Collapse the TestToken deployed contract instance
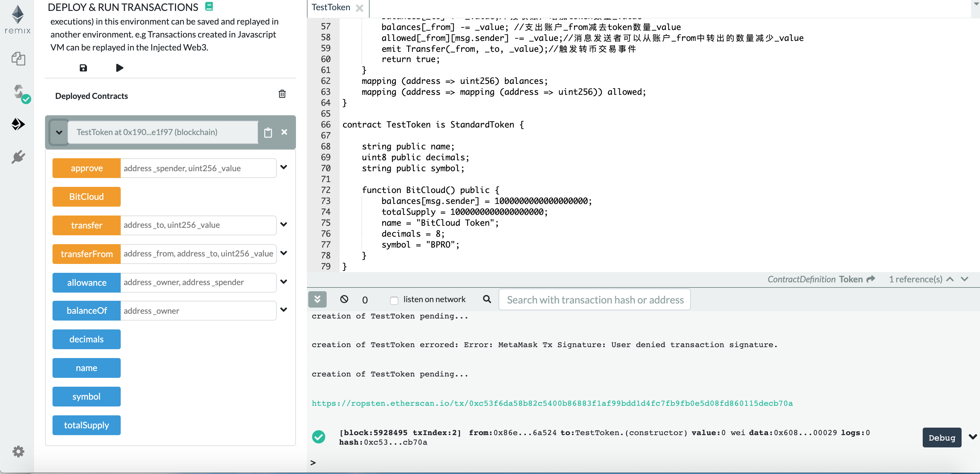The width and height of the screenshot is (980, 474). pos(59,132)
